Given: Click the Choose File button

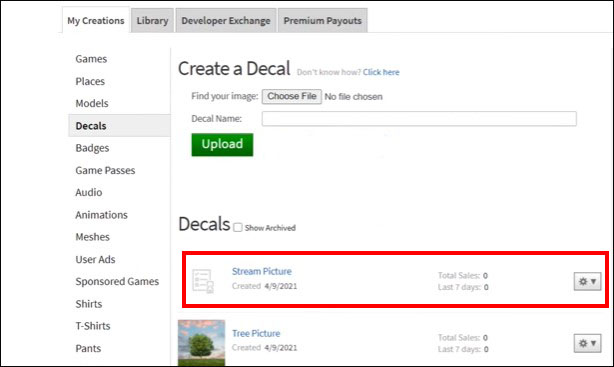Looking at the screenshot, I should coord(292,96).
